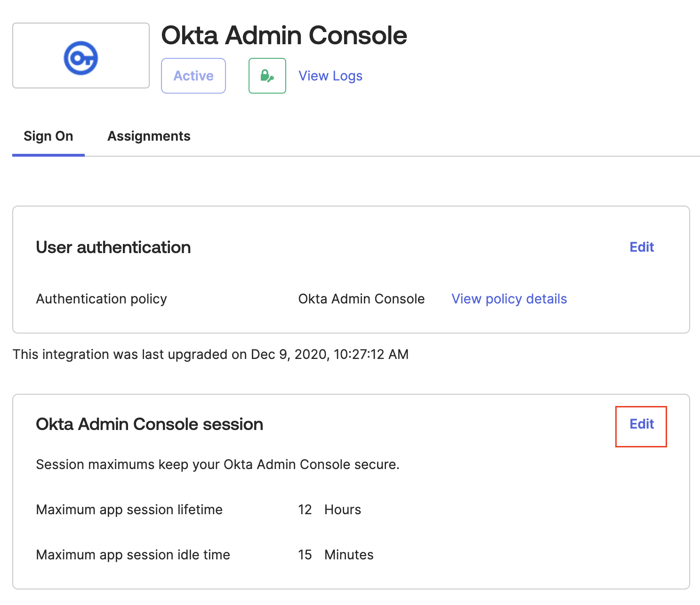Screen dimensions: 700x605
Task: Click the Okta Admin Console policy name value
Action: (362, 299)
